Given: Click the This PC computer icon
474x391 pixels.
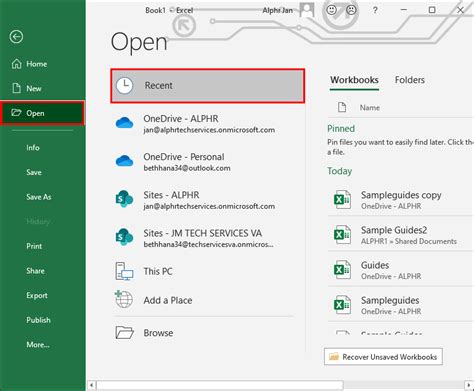Looking at the screenshot, I should (124, 271).
